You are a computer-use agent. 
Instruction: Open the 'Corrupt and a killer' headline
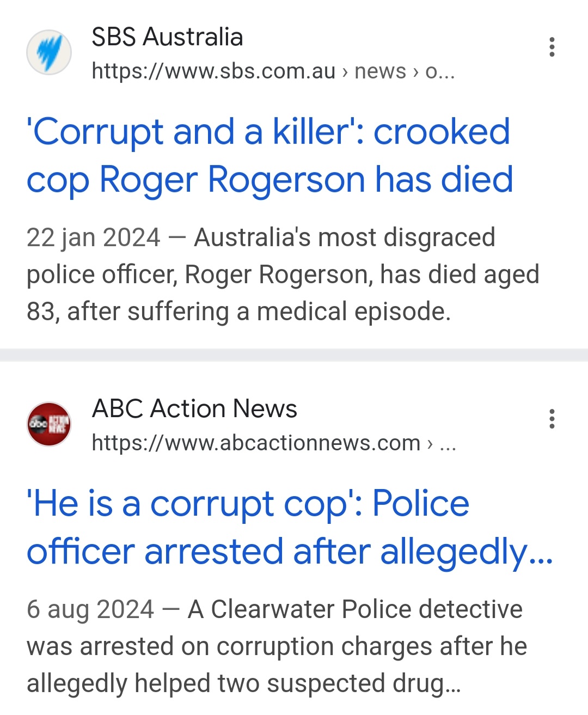pos(269,155)
